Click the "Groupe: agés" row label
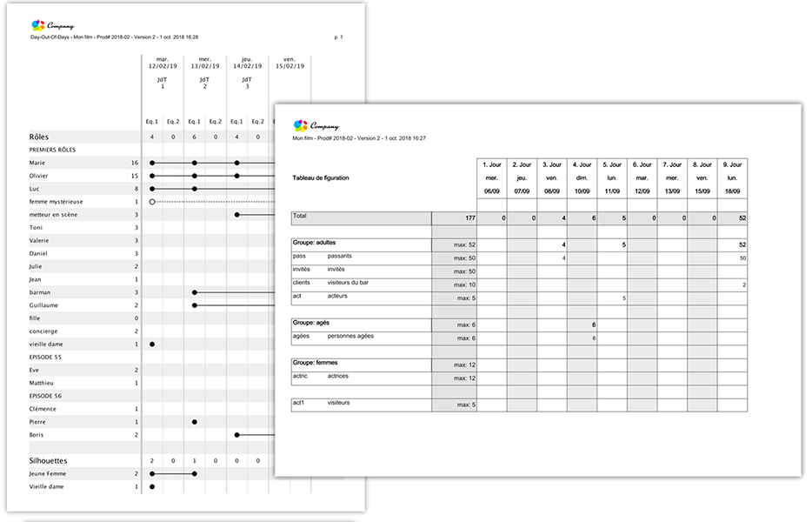Viewport: 812px width, 522px height. tap(310, 323)
